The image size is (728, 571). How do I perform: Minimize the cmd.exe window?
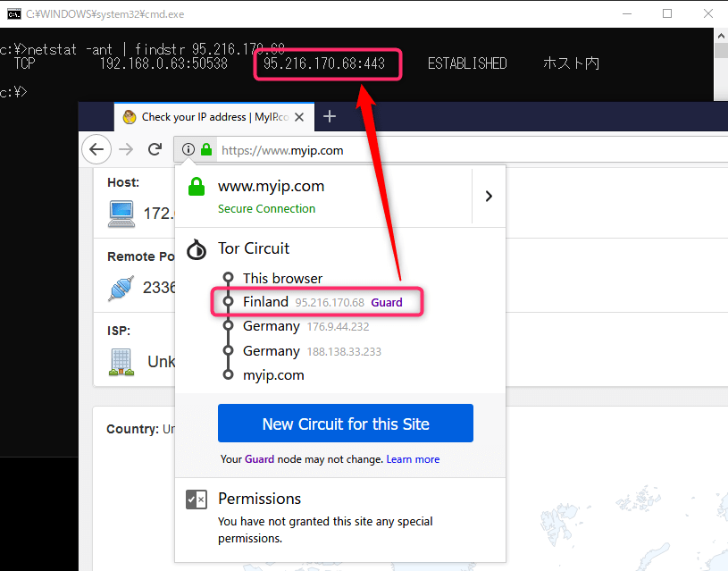627,14
